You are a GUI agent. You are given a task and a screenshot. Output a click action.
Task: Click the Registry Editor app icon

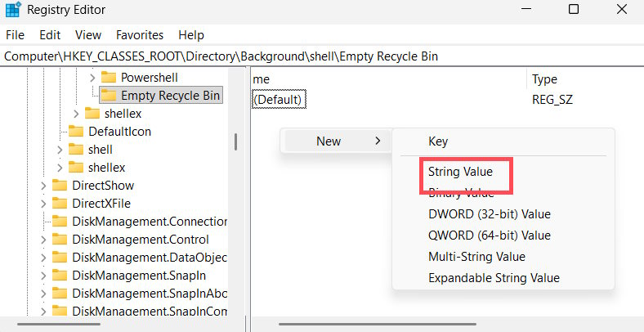(x=12, y=10)
